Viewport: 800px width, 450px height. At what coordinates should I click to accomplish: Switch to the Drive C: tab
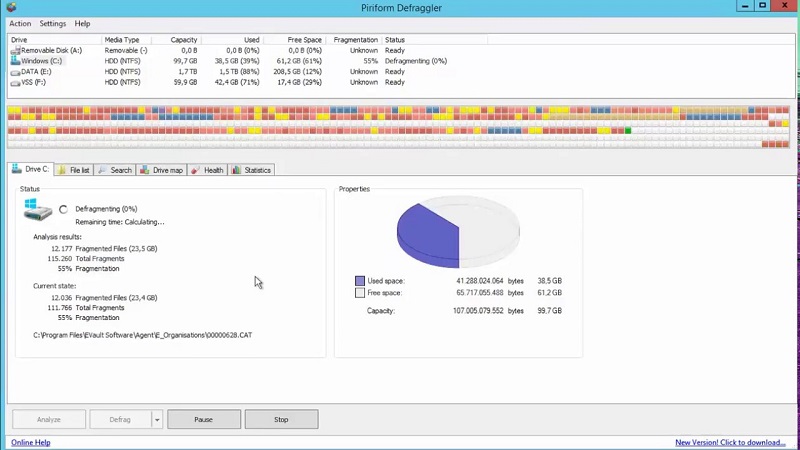click(31, 169)
